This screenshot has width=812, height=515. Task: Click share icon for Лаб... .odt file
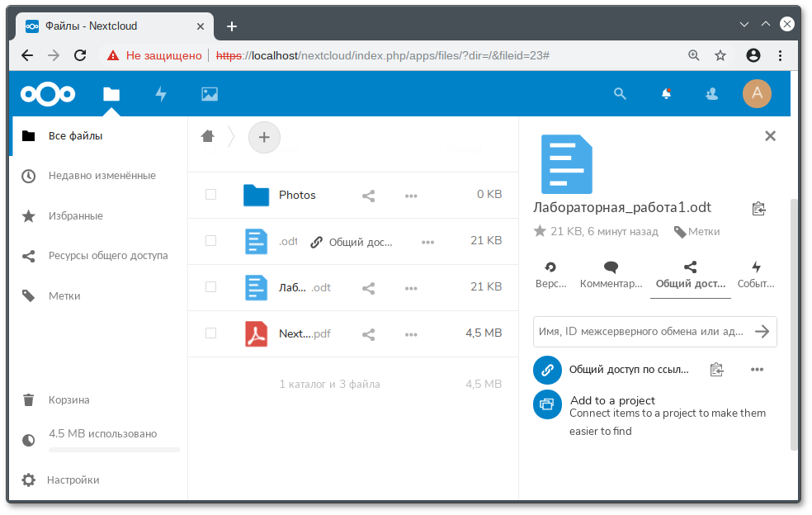click(369, 288)
